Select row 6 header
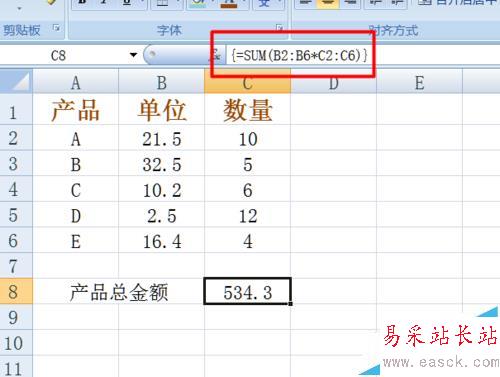Viewport: 500px width, 377px height. click(16, 240)
